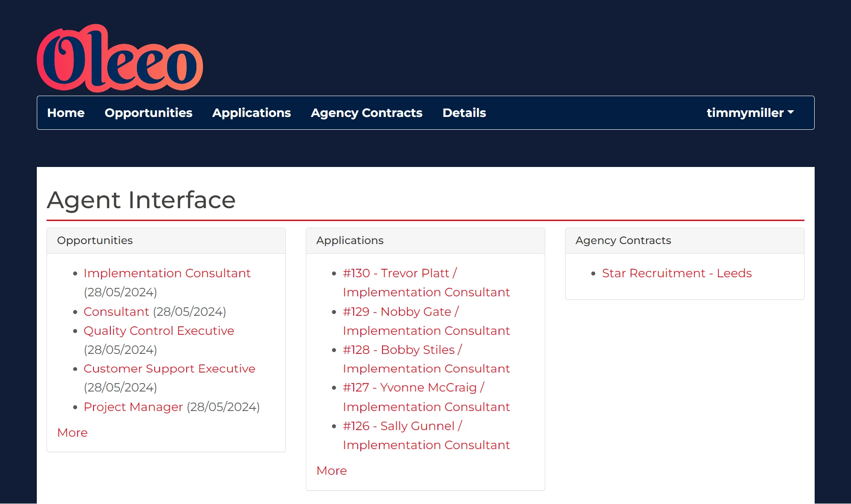851x504 pixels.
Task: Open the Consultant opportunity link
Action: pyautogui.click(x=116, y=312)
